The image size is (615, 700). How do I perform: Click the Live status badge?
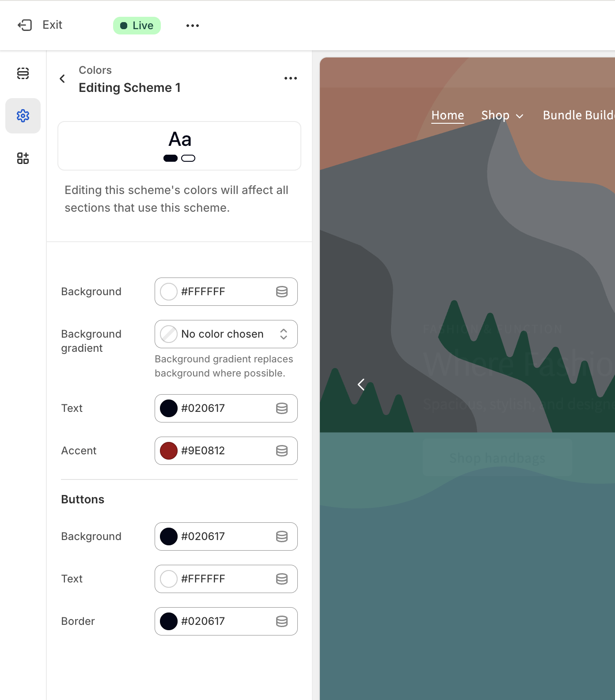(x=137, y=26)
